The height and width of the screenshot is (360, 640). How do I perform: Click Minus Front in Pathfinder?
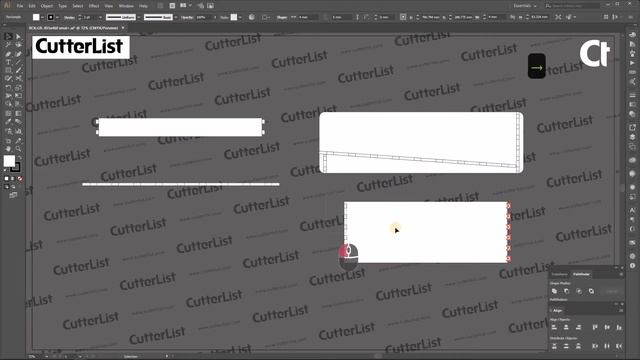click(567, 291)
